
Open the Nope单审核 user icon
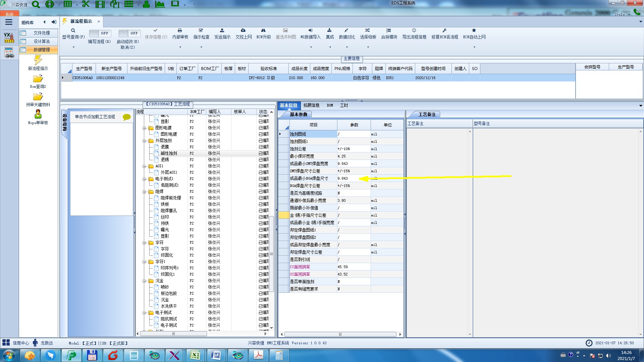tap(38, 115)
